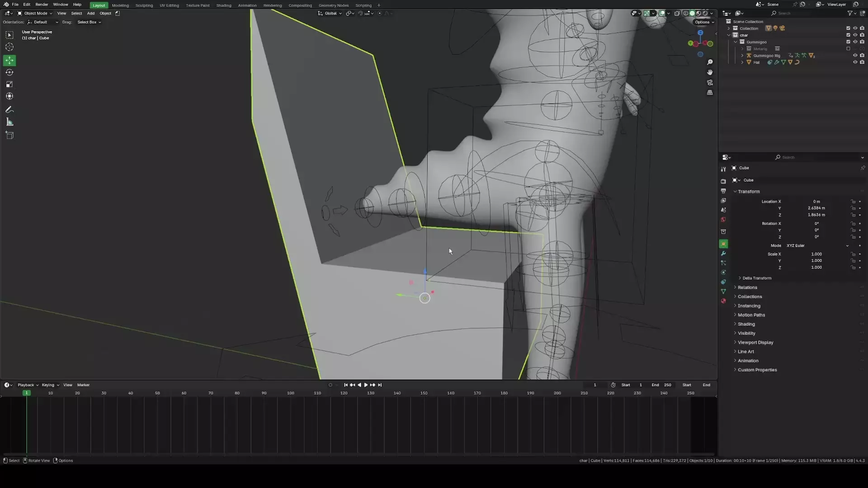Switch to wireframe viewport shading
The image size is (868, 488).
686,13
